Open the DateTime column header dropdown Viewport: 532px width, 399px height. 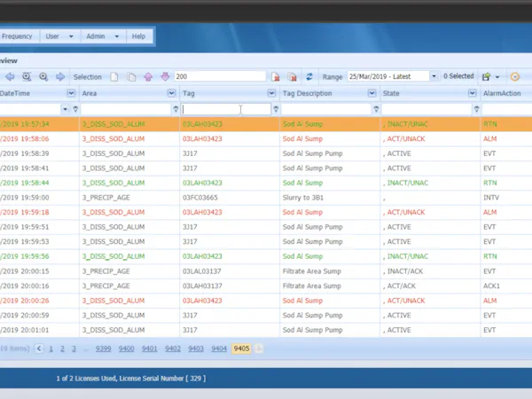click(x=71, y=93)
